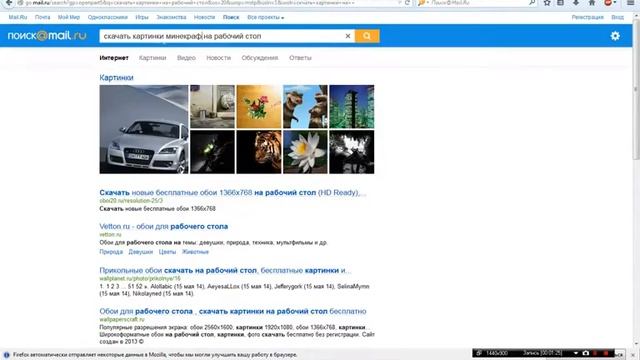
Task: Open the black-and-white forest thumbnail
Action: [351, 152]
